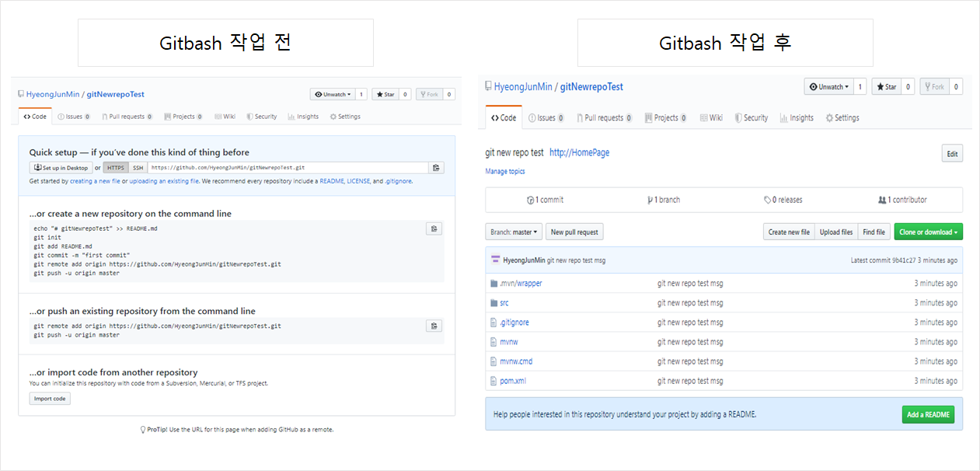Open the Unwatch dropdown in left repo

click(333, 94)
